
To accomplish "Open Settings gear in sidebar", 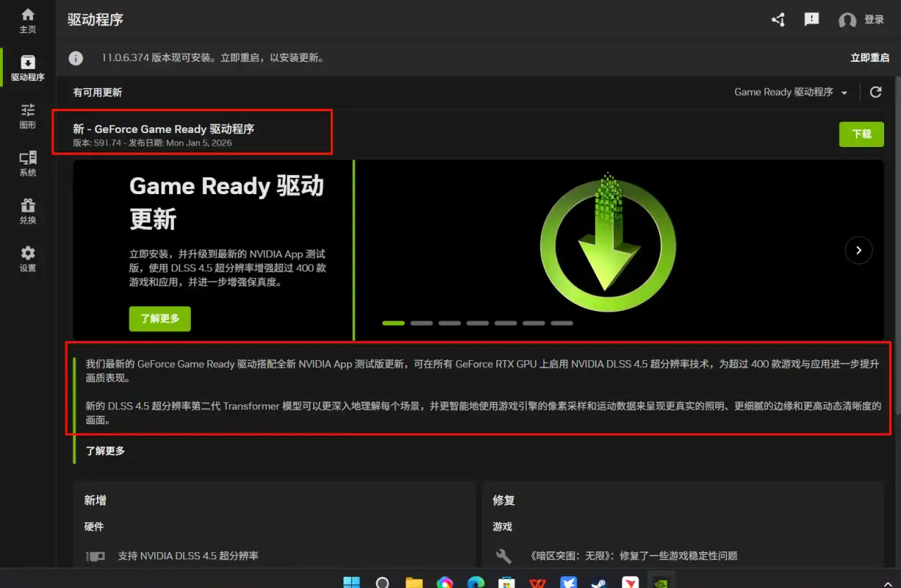I will pos(27,259).
